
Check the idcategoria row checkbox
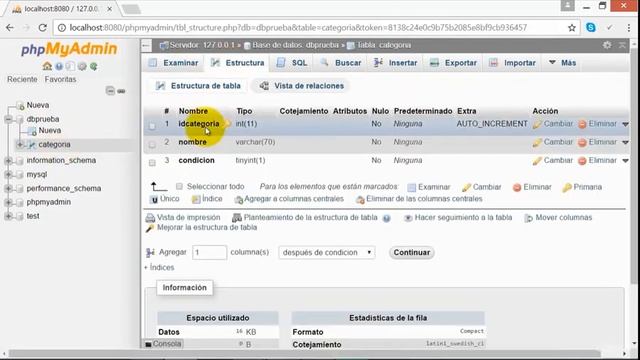click(x=152, y=126)
